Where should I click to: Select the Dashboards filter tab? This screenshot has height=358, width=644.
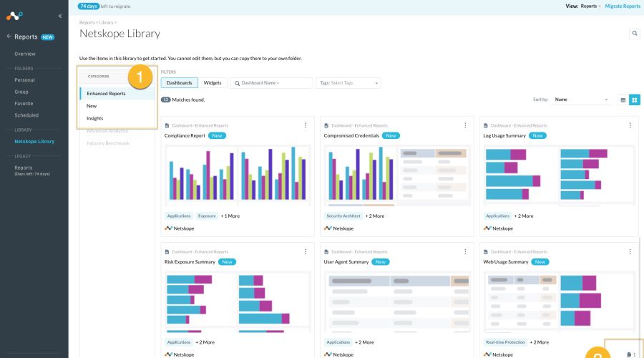tap(179, 82)
